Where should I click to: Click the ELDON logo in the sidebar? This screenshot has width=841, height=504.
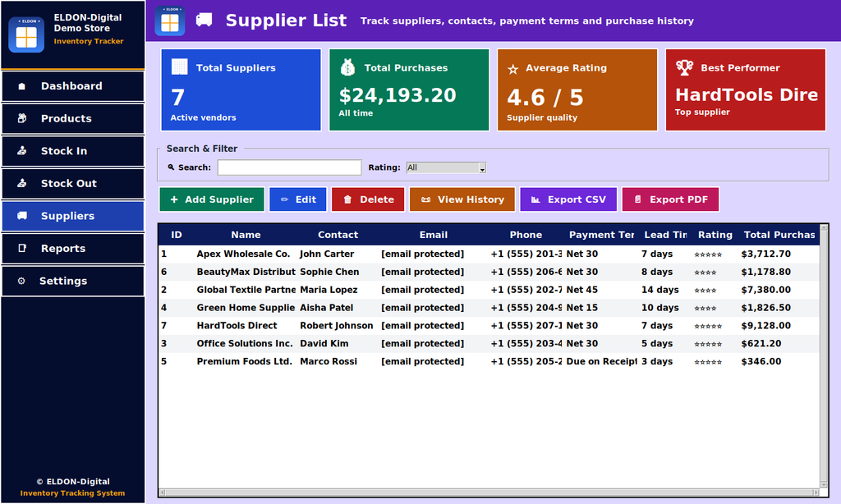(x=26, y=34)
